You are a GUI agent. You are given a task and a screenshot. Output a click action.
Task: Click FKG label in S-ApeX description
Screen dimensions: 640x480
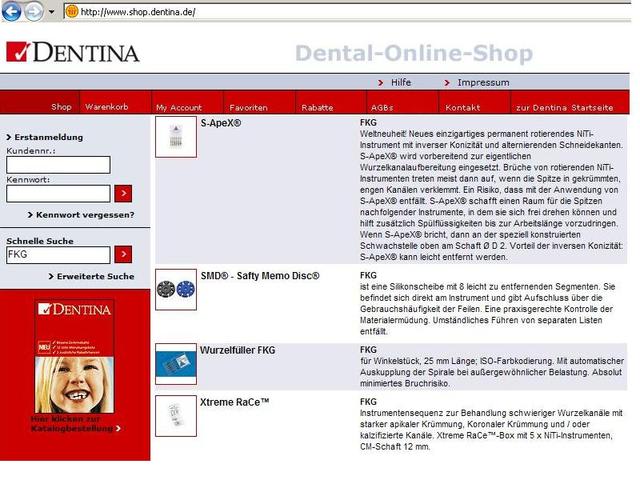tap(368, 122)
